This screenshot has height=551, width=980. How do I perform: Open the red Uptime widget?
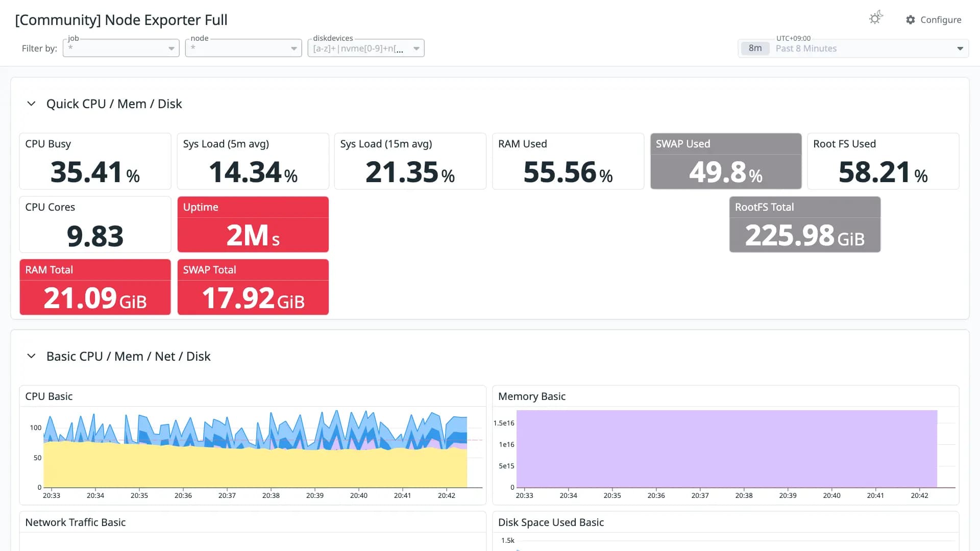tap(253, 224)
